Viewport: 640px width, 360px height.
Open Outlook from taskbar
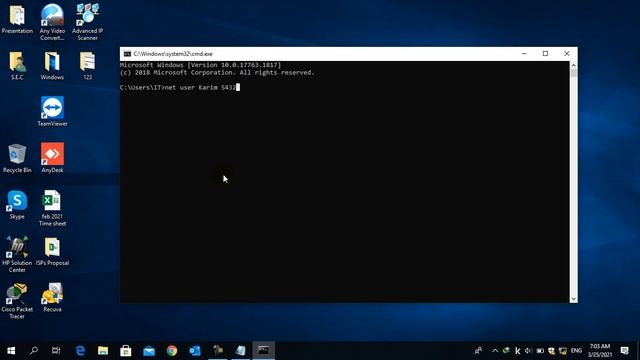point(195,351)
